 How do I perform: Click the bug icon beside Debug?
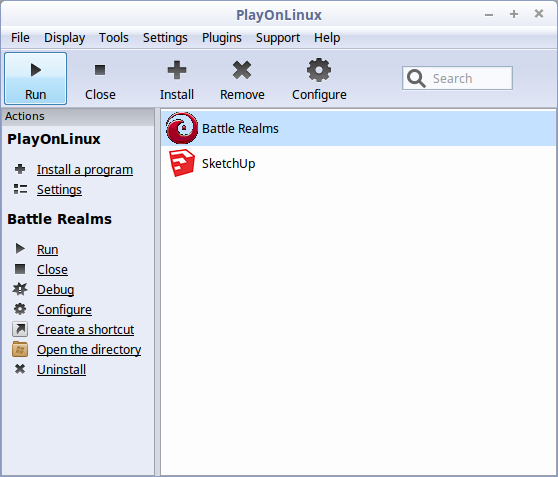pyautogui.click(x=20, y=289)
